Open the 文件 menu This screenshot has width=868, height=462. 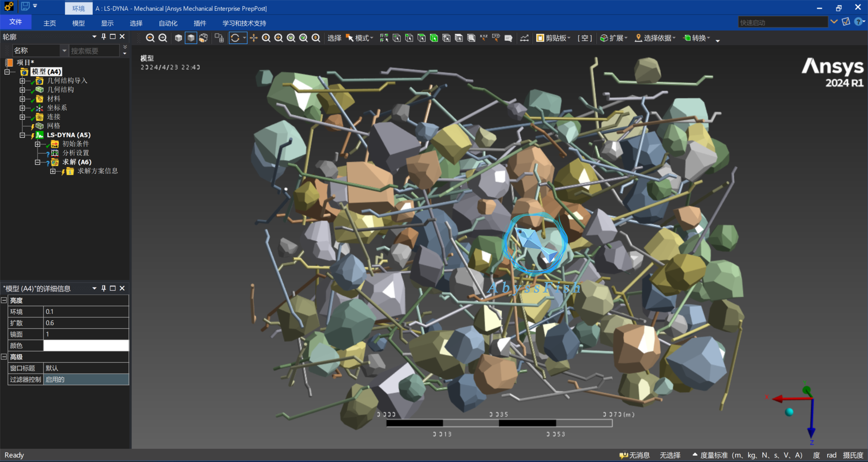(16, 22)
